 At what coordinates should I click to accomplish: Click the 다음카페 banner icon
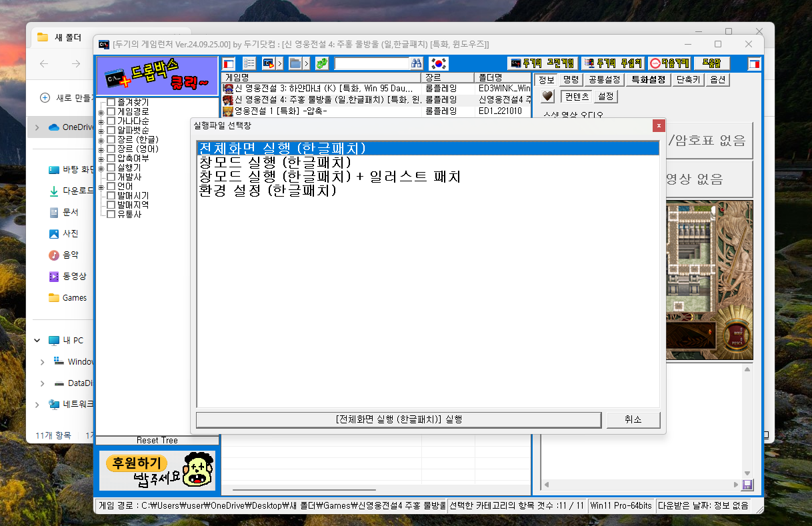(x=669, y=63)
